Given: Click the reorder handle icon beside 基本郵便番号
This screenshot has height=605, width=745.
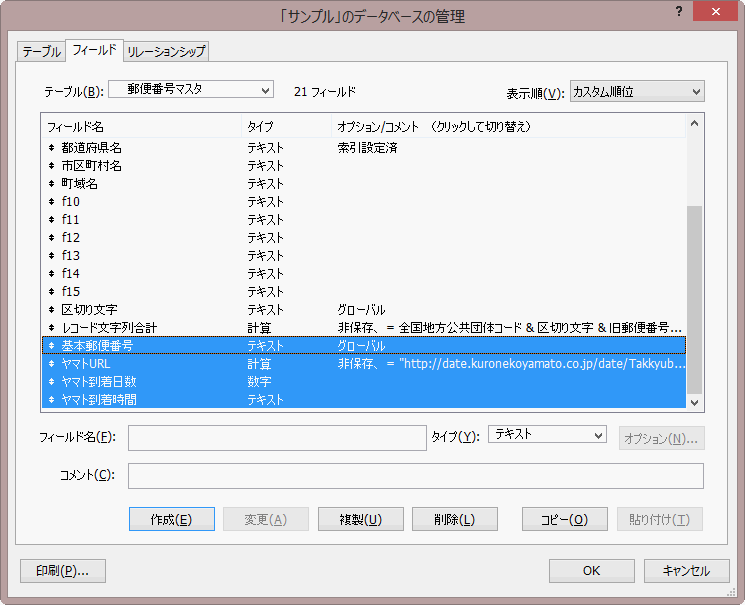Looking at the screenshot, I should (51, 346).
